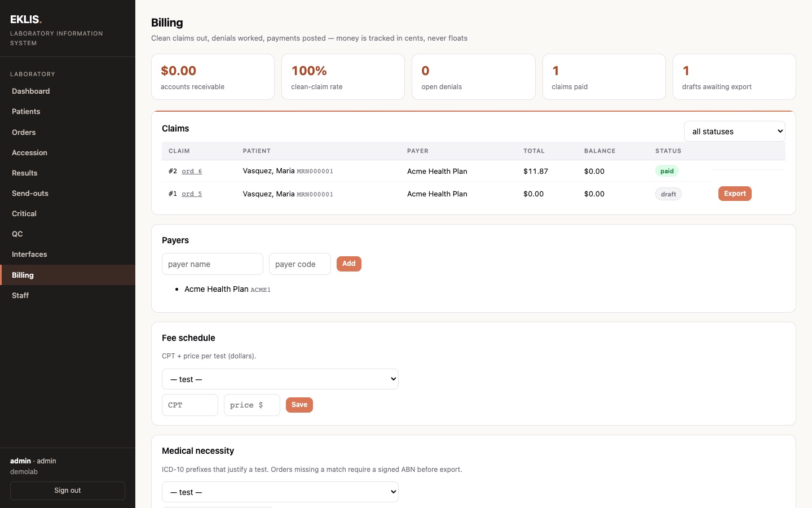Screen dimensions: 812x508
Task: Click the payer code field
Action: click(300, 264)
